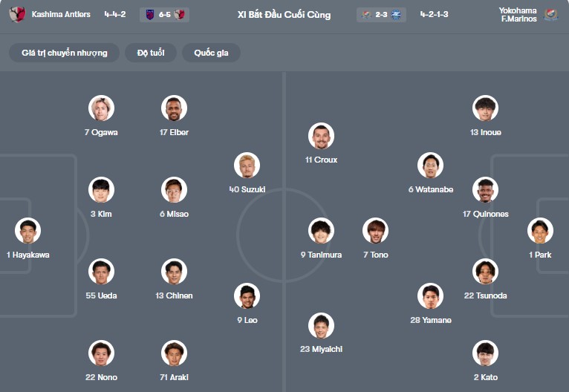
Task: Click the "28 Yamane" player label
Action: click(x=430, y=320)
